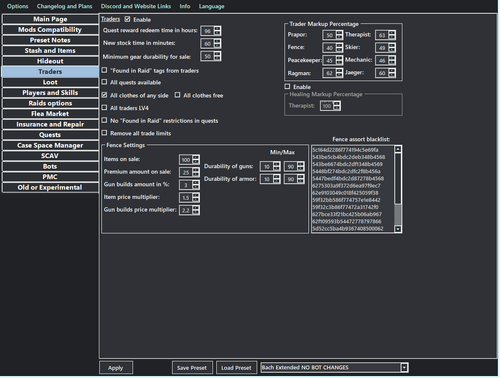The image size is (500, 378).
Task: Open Players and Skills section
Action: [50, 93]
